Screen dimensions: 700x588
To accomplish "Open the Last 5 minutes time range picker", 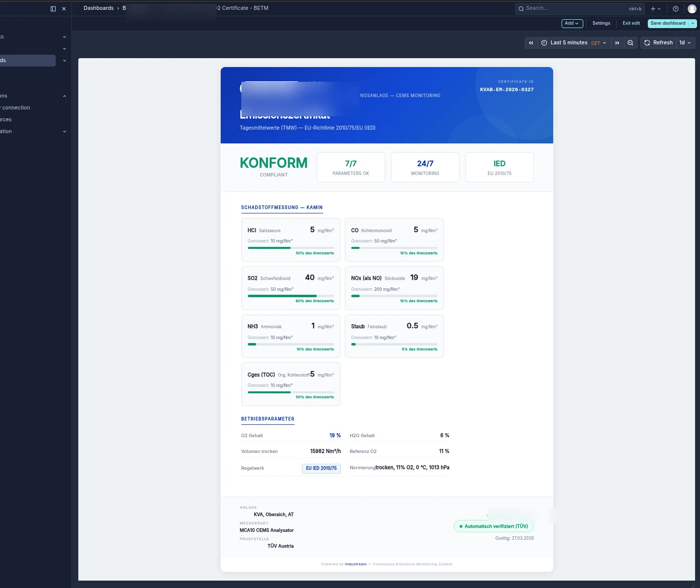I will click(568, 42).
